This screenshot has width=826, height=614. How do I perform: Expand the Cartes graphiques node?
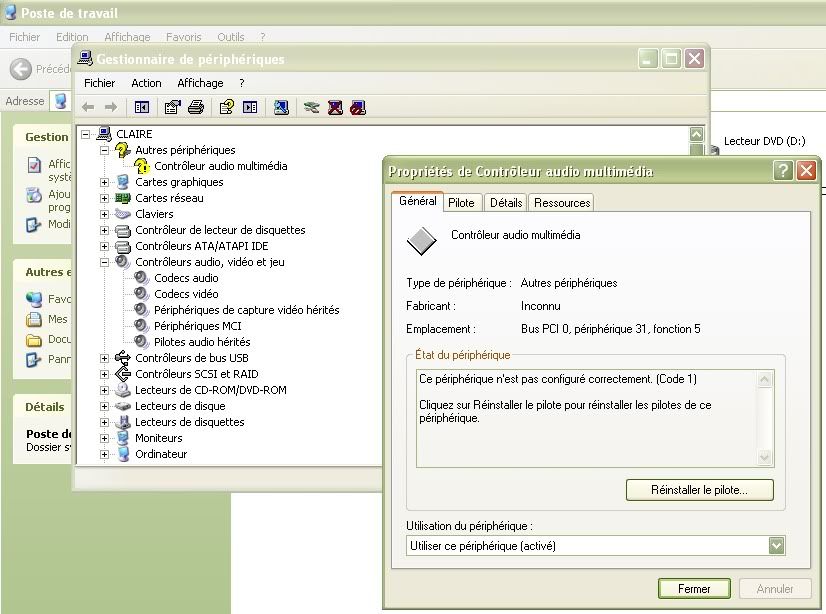[105, 182]
